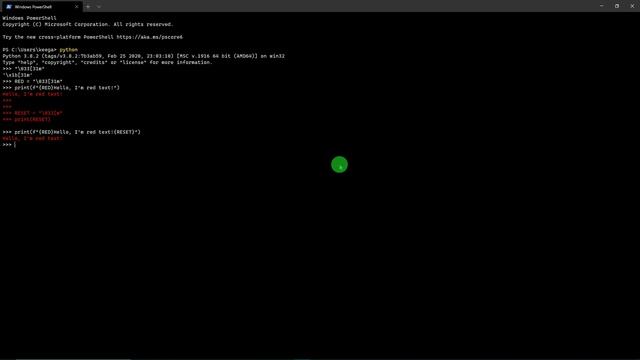Select the Windows PowerShell tab
The image size is (640, 360).
(42, 7)
